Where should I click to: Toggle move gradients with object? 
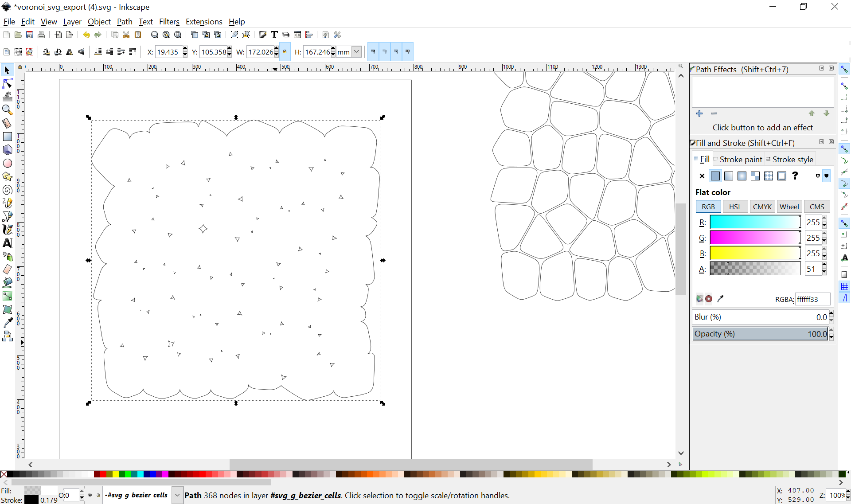[396, 52]
